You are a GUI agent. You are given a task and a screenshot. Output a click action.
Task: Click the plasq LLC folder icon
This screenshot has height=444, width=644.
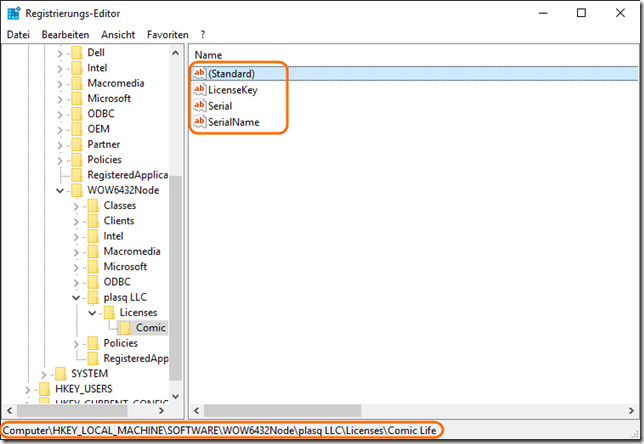pos(94,297)
